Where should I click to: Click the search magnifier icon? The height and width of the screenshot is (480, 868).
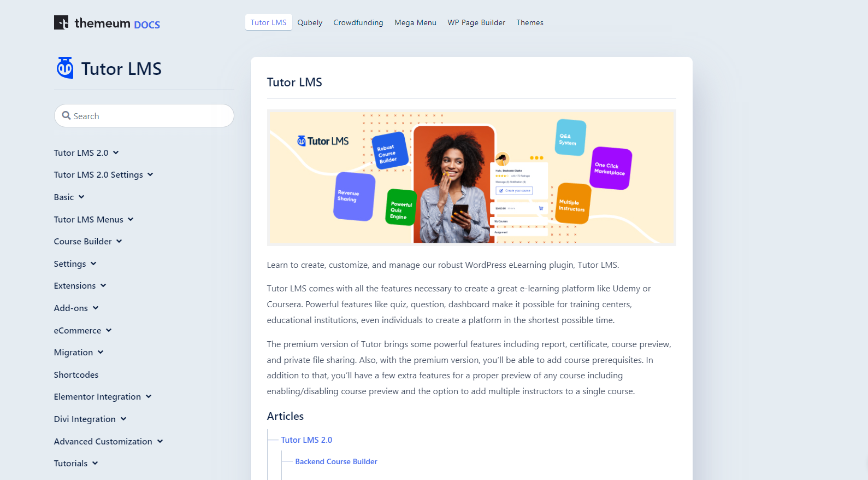coord(67,115)
